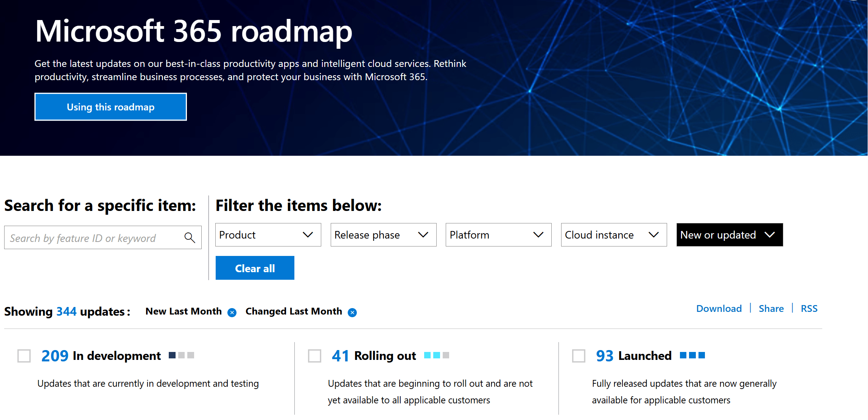Open the Platform filter dropdown
The image size is (868, 420).
click(498, 235)
